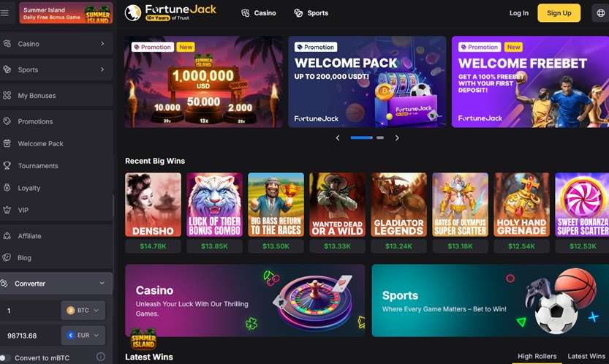This screenshot has width=609, height=364.
Task: Click the globe language icon
Action: tap(600, 13)
